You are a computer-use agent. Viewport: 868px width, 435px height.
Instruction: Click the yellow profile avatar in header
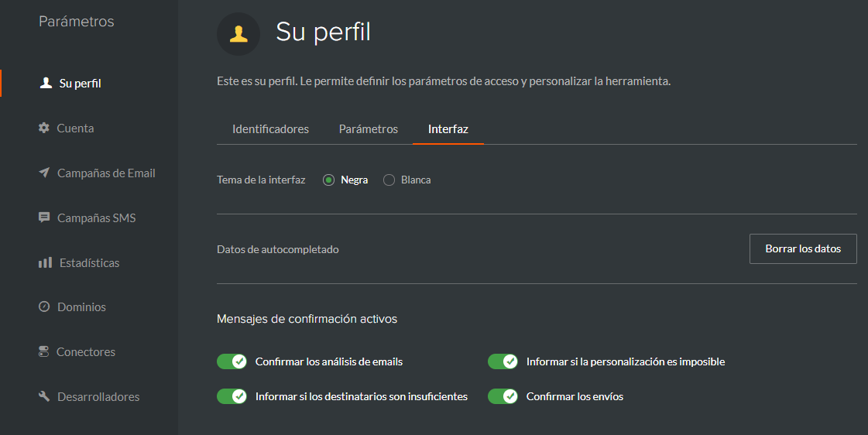coord(238,34)
